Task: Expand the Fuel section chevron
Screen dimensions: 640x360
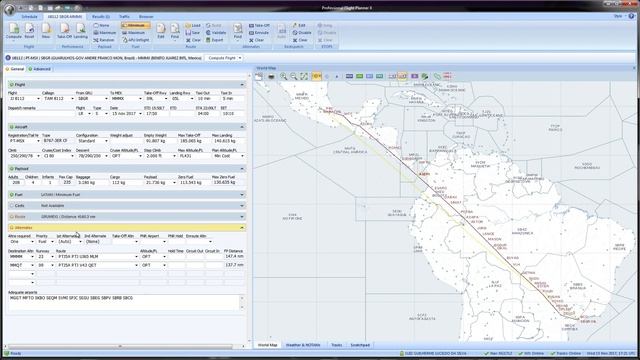Action: coord(242,195)
